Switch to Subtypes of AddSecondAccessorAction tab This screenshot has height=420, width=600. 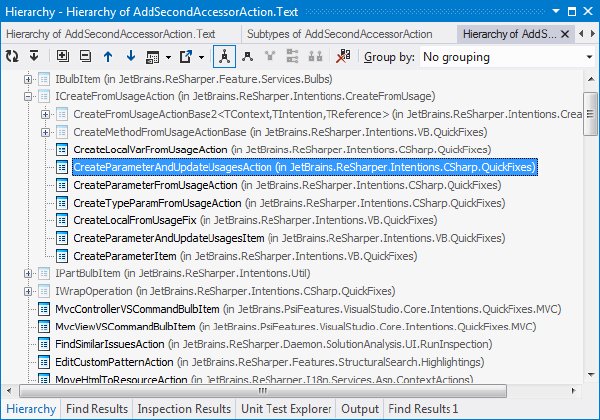[340, 34]
